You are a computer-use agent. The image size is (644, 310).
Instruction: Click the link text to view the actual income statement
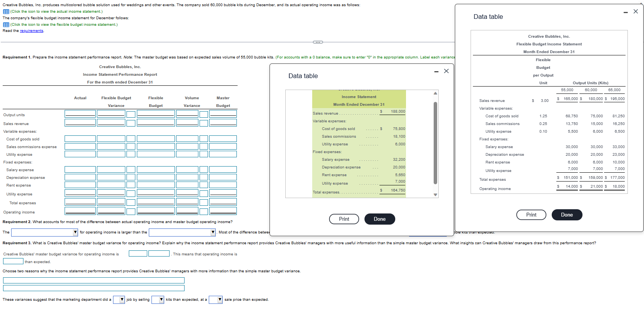(x=57, y=12)
